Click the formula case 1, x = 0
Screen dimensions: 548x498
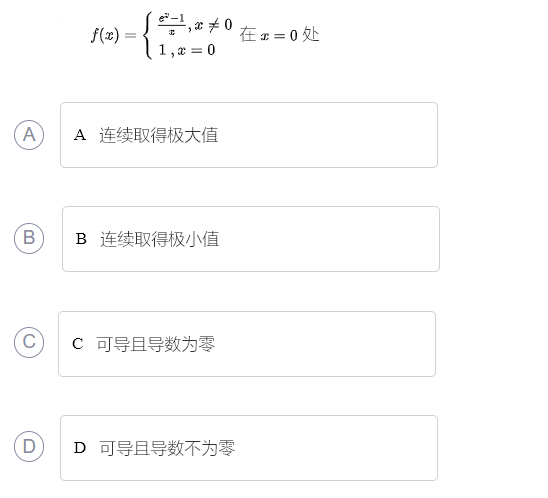(x=187, y=50)
